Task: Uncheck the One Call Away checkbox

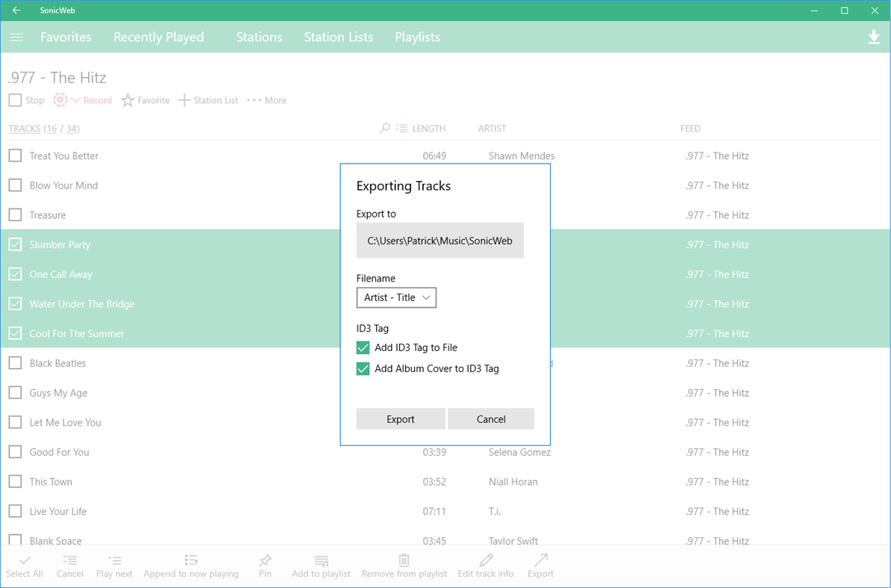Action: tap(16, 274)
